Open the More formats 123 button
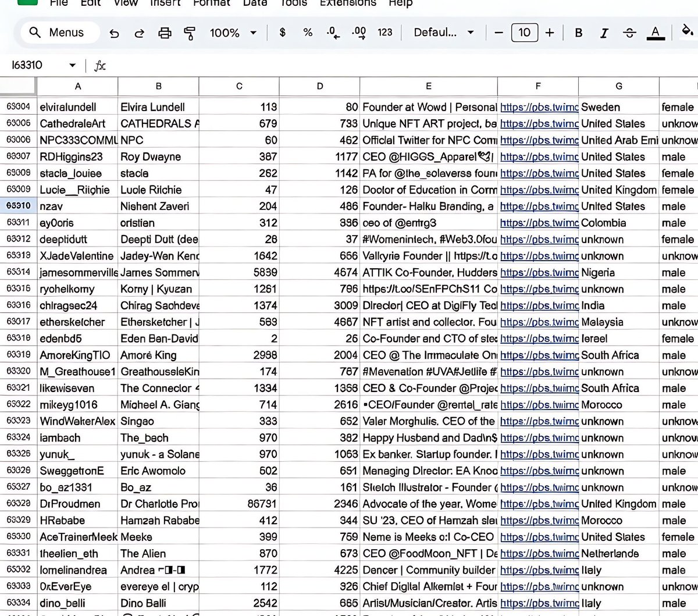698x616 pixels. (384, 33)
